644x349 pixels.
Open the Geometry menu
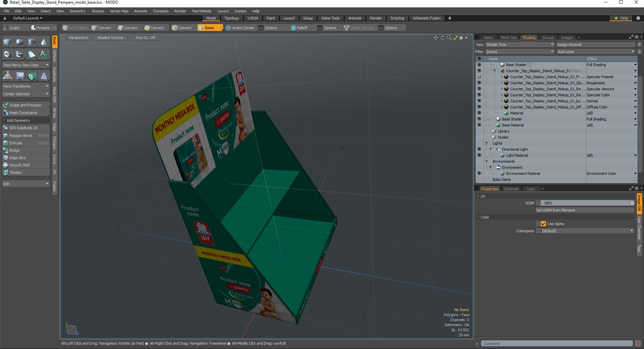77,11
